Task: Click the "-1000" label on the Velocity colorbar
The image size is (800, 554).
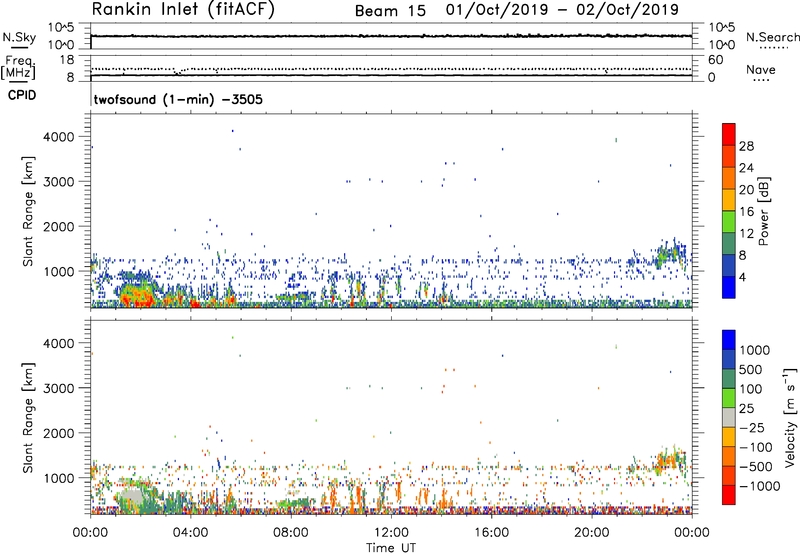Action: 760,486
